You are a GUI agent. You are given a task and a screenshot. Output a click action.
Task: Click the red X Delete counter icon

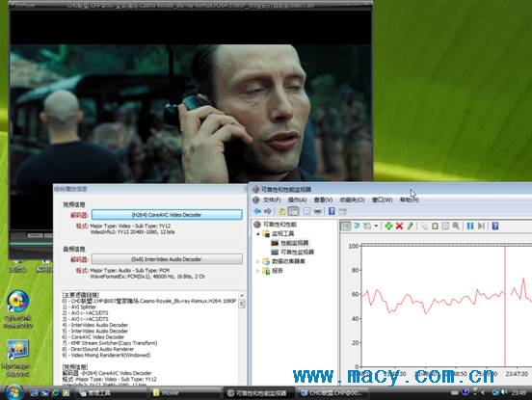[x=399, y=226]
